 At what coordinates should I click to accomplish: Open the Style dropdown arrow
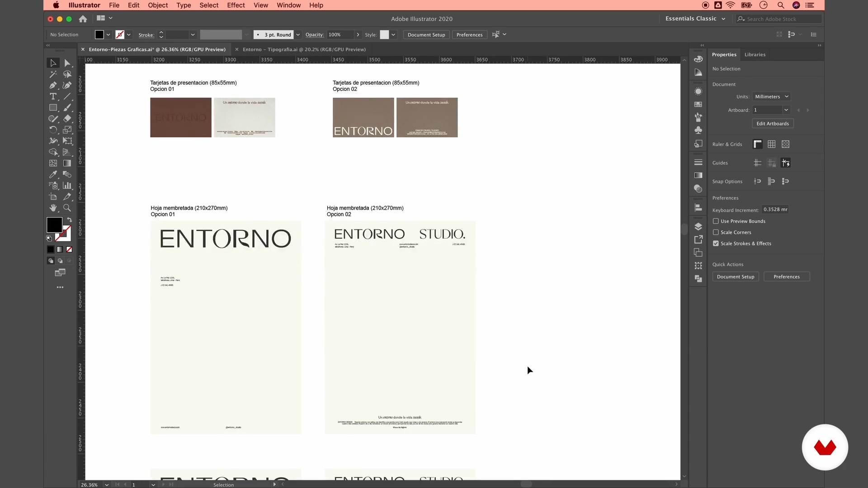click(x=393, y=35)
